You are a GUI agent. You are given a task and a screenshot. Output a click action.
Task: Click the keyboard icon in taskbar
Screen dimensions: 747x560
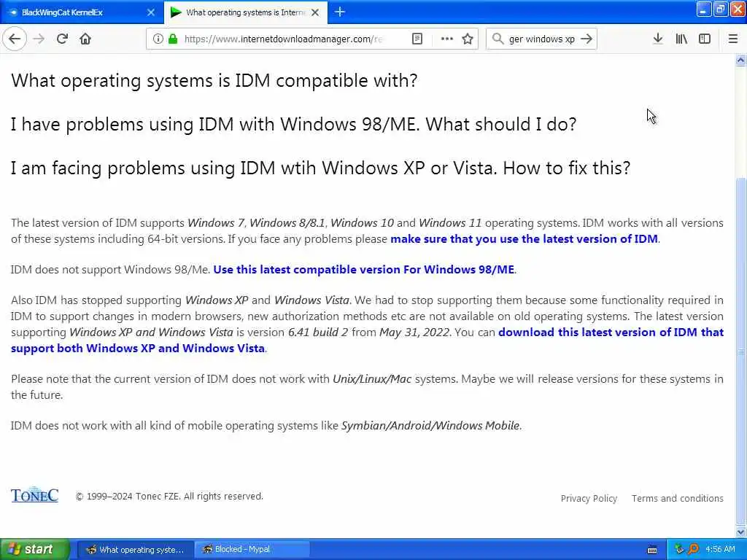click(x=652, y=550)
